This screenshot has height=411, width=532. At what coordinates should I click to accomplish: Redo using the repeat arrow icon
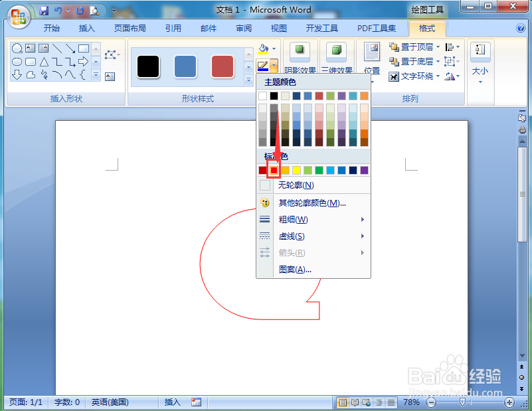point(80,11)
